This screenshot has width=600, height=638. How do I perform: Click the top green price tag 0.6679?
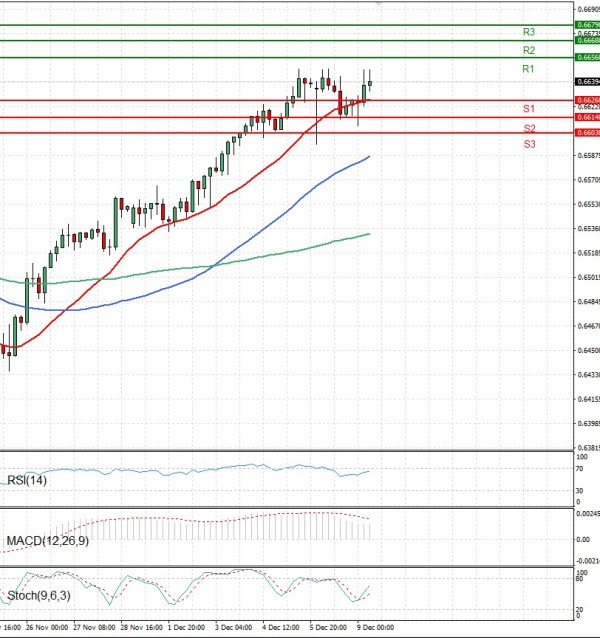pos(587,24)
